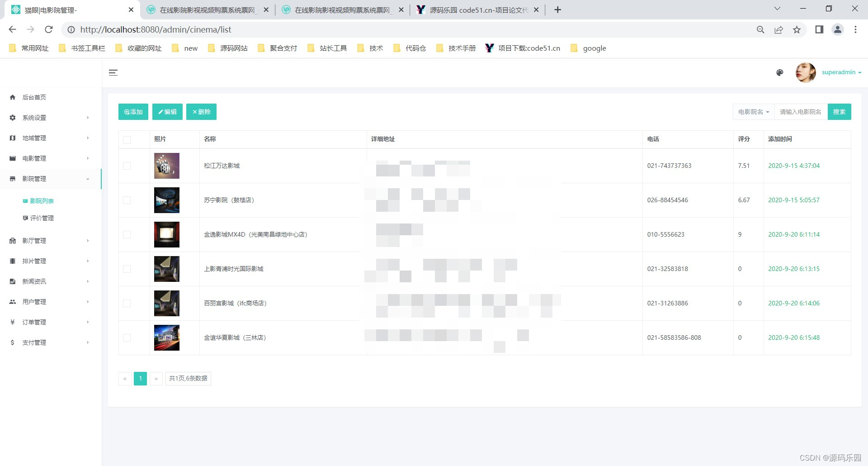Open 电影管理 using its film icon

(12, 158)
